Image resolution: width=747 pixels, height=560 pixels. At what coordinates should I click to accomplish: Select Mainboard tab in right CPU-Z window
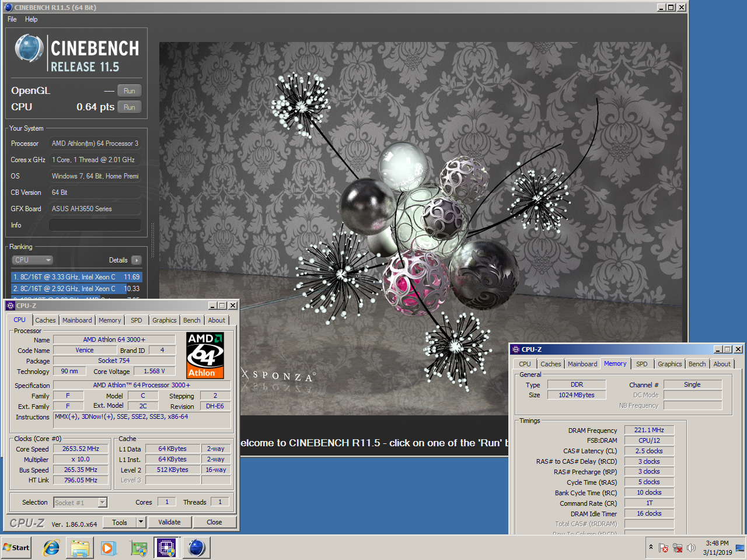point(582,364)
